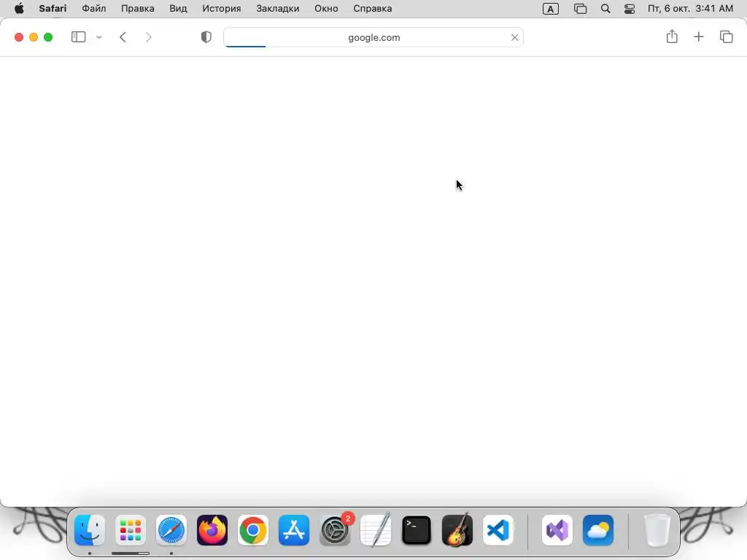This screenshot has width=747, height=560.
Task: Click the date and time in menu bar
Action: 690,9
